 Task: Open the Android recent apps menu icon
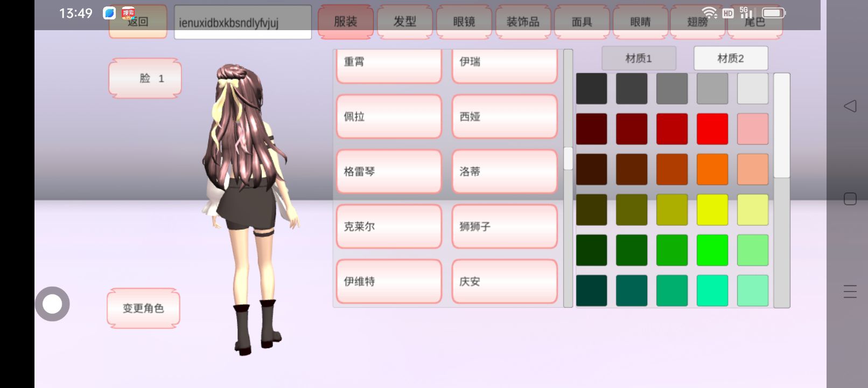coord(850,292)
